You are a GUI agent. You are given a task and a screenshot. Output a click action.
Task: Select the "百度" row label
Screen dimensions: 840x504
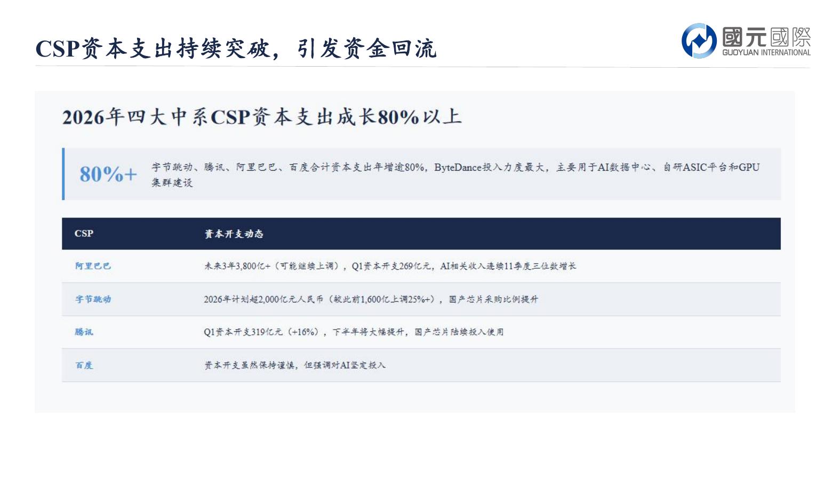pos(84,365)
